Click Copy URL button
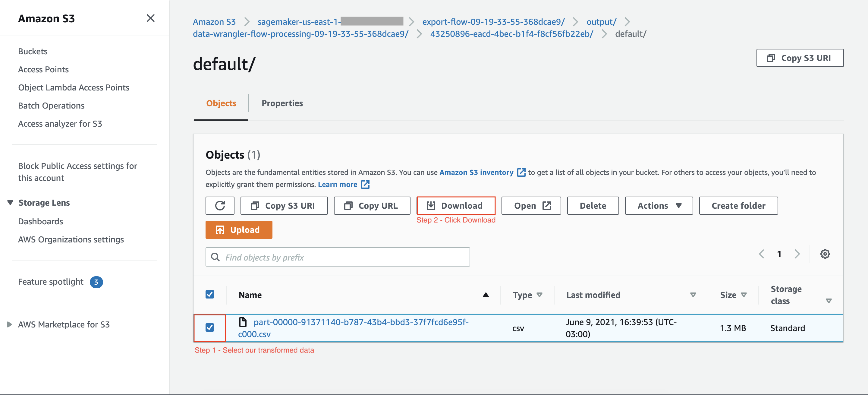 point(372,206)
